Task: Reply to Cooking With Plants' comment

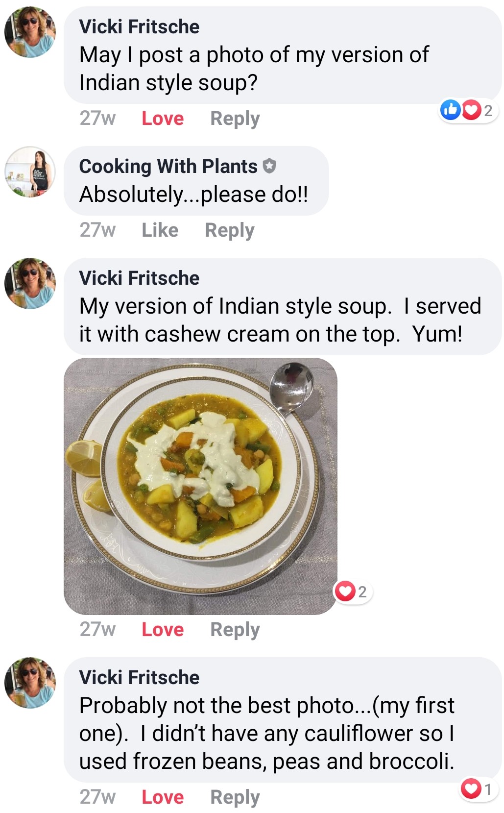Action: click(x=229, y=230)
